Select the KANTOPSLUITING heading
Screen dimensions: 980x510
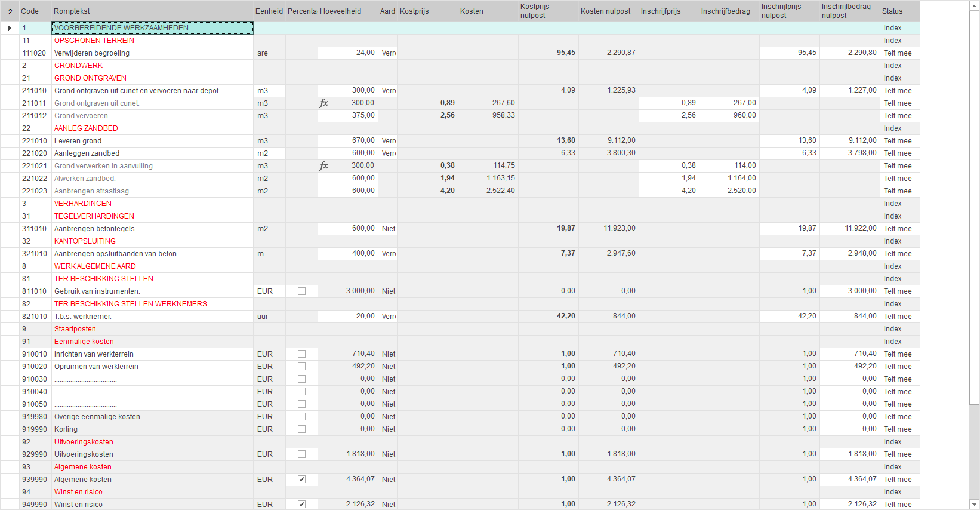coord(85,241)
